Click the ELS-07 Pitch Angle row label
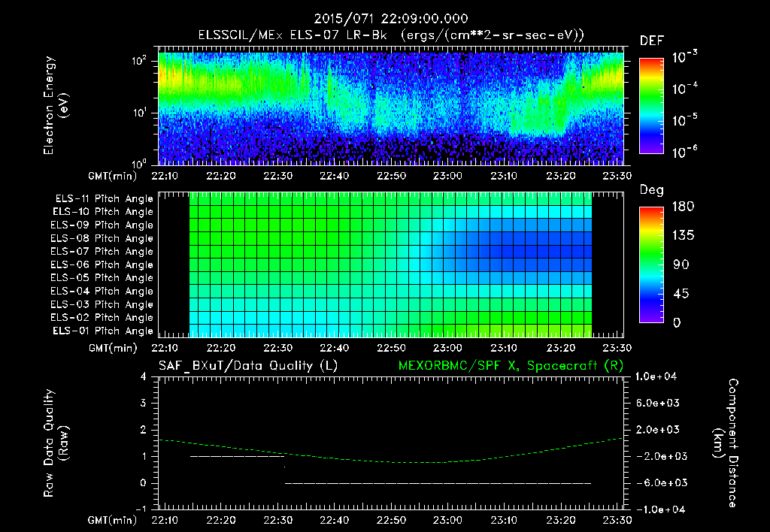The width and height of the screenshot is (770, 532). 102,251
